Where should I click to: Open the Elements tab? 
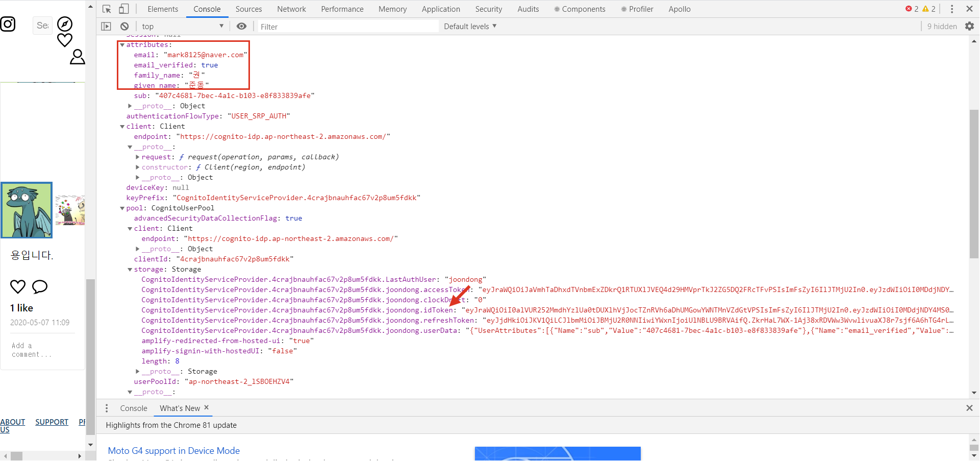click(x=163, y=9)
